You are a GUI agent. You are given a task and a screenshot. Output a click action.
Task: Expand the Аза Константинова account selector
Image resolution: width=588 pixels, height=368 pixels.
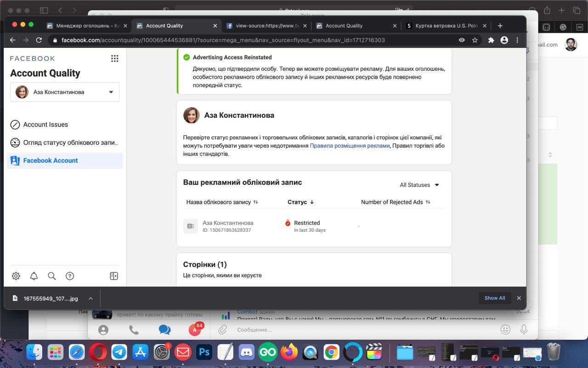(x=65, y=92)
